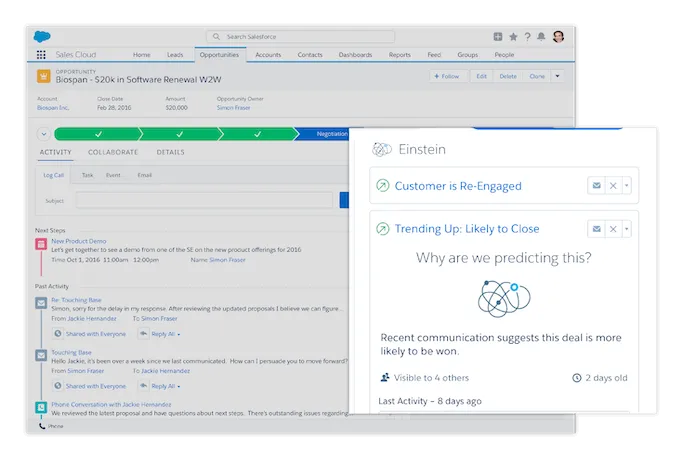Open the Home tab

(x=141, y=55)
